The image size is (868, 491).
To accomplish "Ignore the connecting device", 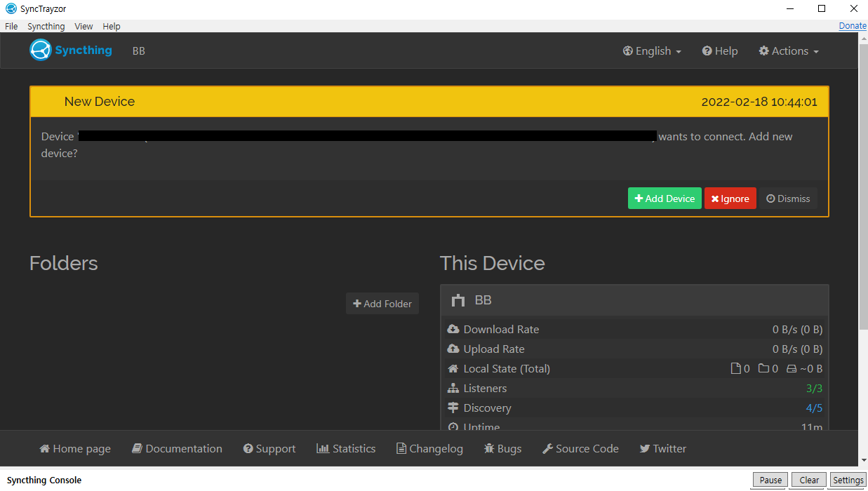I will [x=730, y=199].
